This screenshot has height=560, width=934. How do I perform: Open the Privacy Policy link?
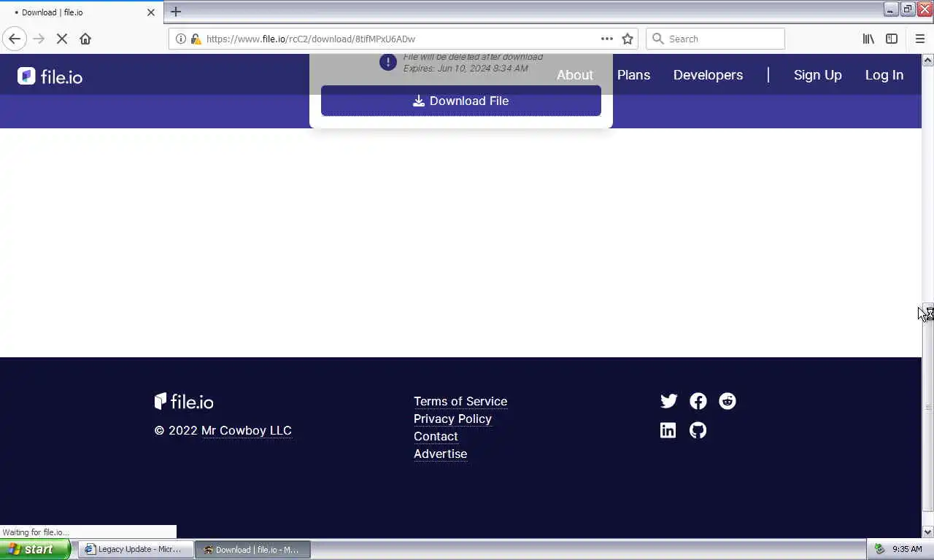point(452,419)
